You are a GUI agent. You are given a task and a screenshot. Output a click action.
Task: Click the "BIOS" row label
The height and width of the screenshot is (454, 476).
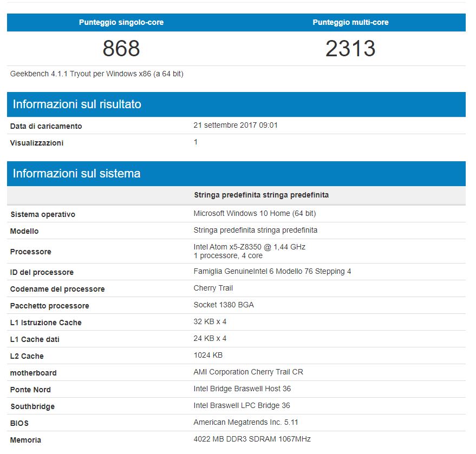click(19, 423)
